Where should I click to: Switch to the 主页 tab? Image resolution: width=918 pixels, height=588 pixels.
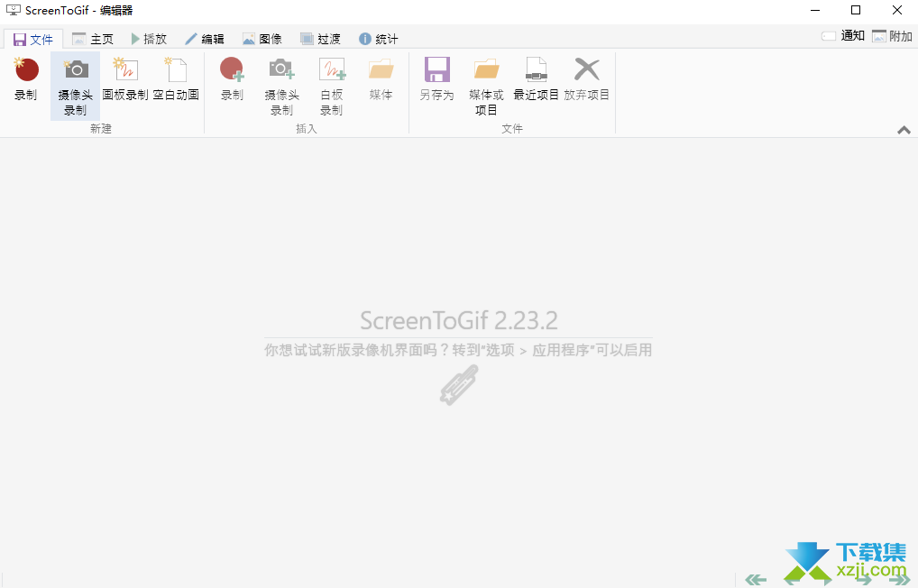tap(93, 40)
